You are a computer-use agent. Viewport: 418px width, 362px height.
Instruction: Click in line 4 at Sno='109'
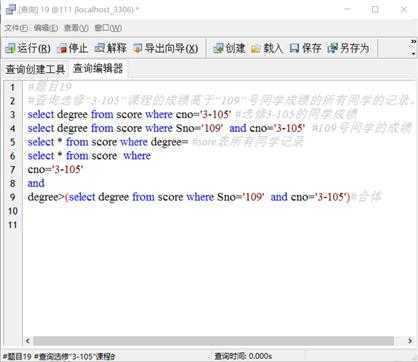[x=200, y=128]
